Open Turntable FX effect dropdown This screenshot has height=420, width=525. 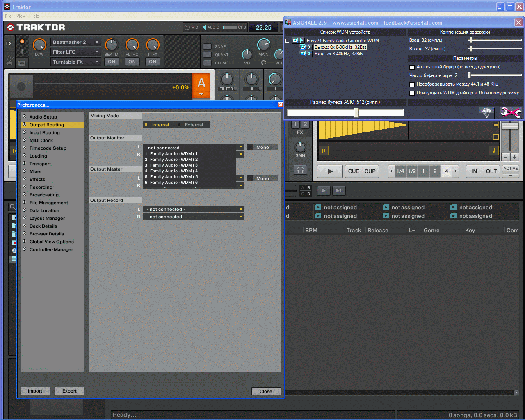[76, 62]
